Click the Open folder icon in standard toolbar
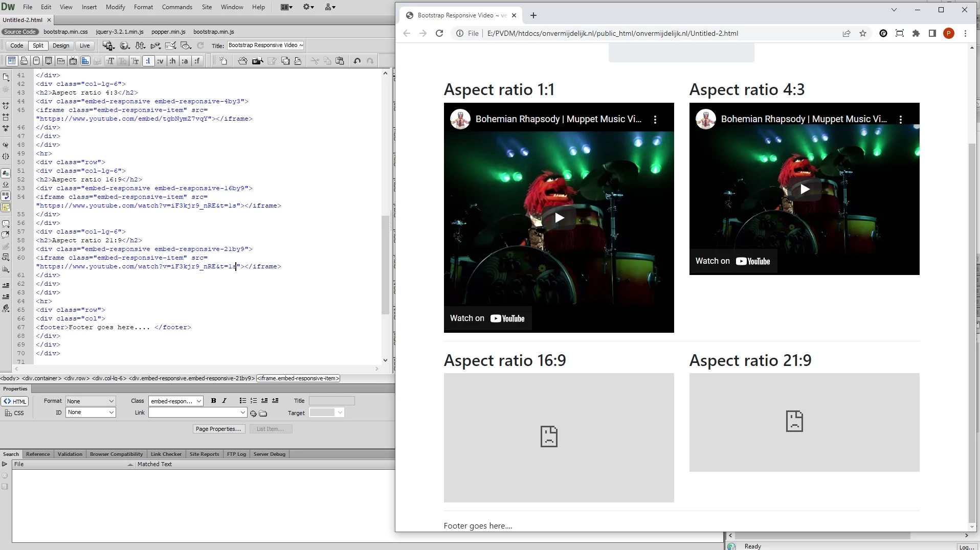The width and height of the screenshot is (980, 550). (x=242, y=61)
